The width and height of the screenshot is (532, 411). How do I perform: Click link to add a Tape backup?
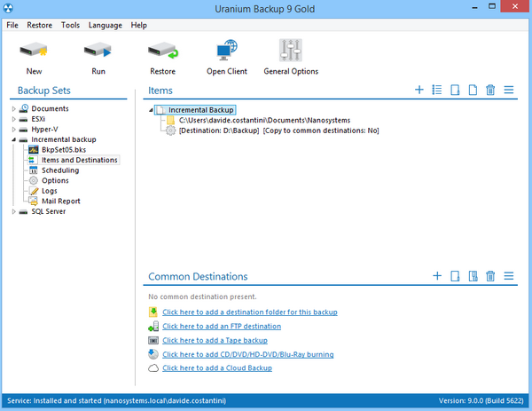tap(215, 340)
